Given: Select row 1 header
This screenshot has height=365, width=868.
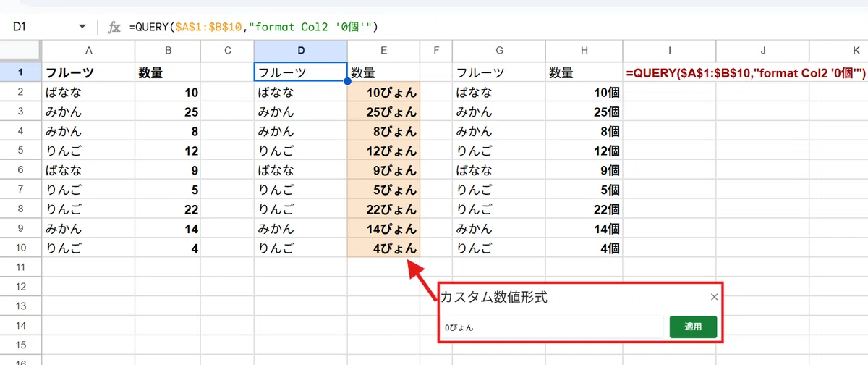Looking at the screenshot, I should 20,72.
